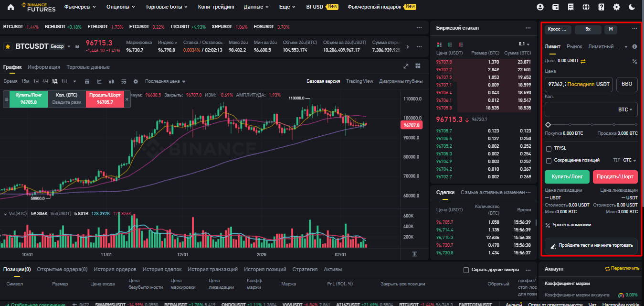The height and width of the screenshot is (306, 644).
Task: Open the Последняя цена dropdown
Action: 165,81
